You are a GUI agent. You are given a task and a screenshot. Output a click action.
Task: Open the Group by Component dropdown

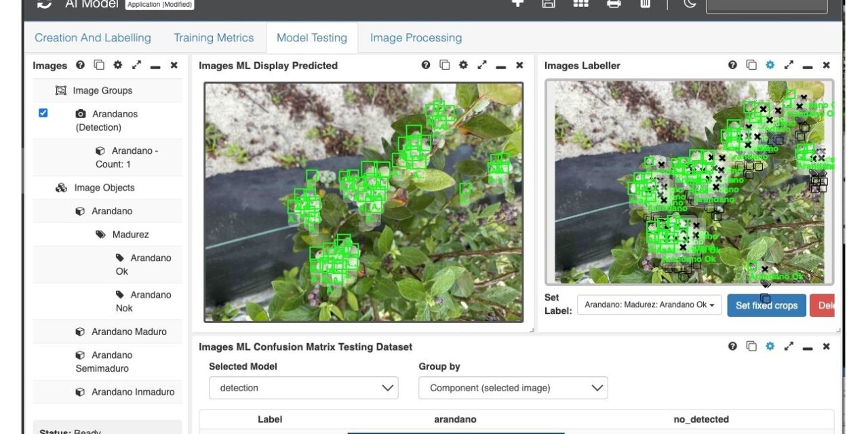(x=513, y=388)
